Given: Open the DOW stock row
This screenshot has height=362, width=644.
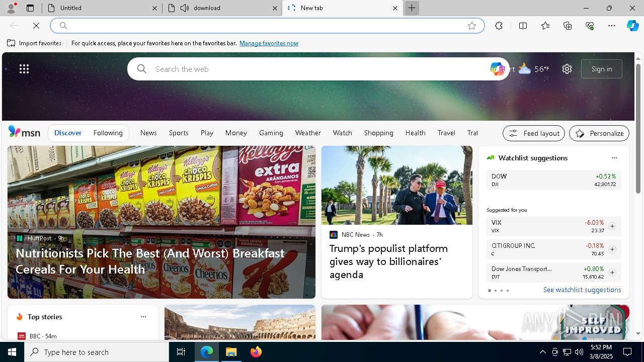Looking at the screenshot, I should pos(553,180).
